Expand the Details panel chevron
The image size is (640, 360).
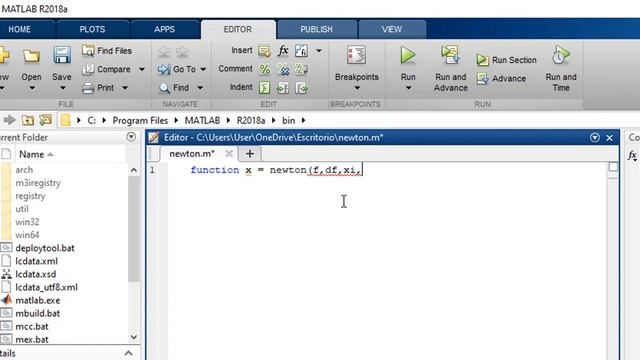(129, 353)
